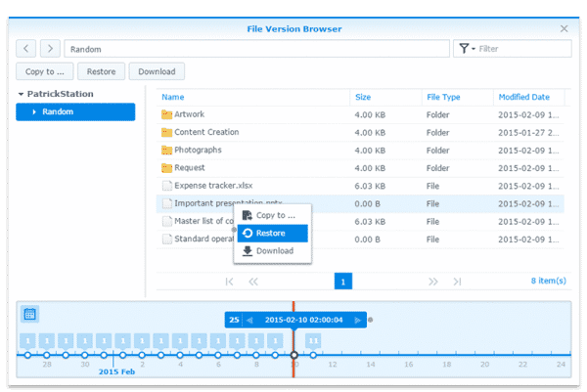Click the Artwork folder icon
Viewport: 587px width, 392px height.
[166, 114]
